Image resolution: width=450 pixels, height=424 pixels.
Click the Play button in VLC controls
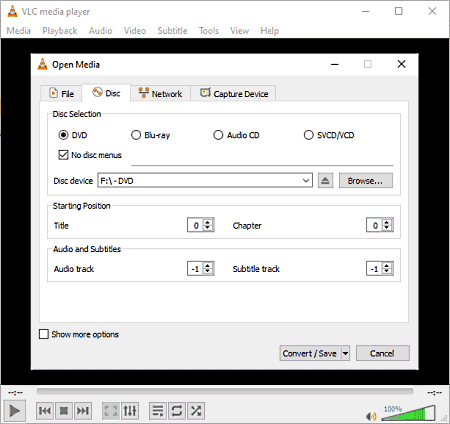coord(14,411)
